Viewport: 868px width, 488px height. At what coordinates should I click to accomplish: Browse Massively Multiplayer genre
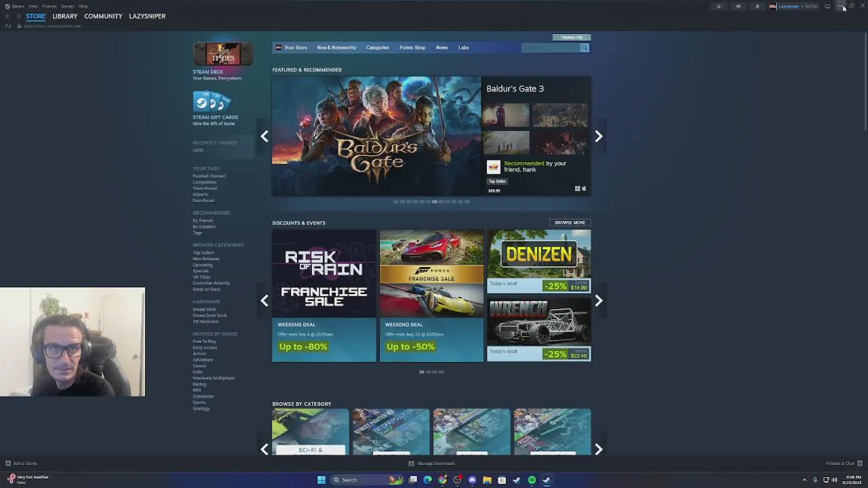(x=214, y=378)
